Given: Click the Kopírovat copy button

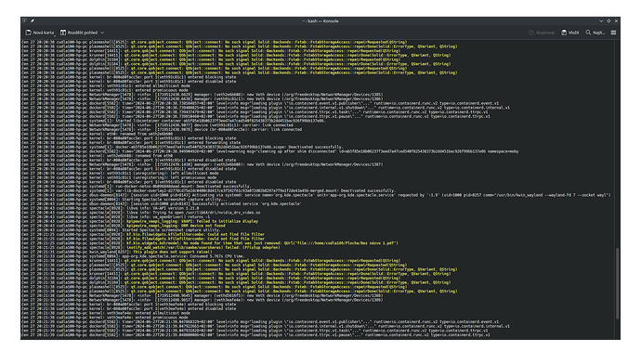Looking at the screenshot, I should (542, 32).
